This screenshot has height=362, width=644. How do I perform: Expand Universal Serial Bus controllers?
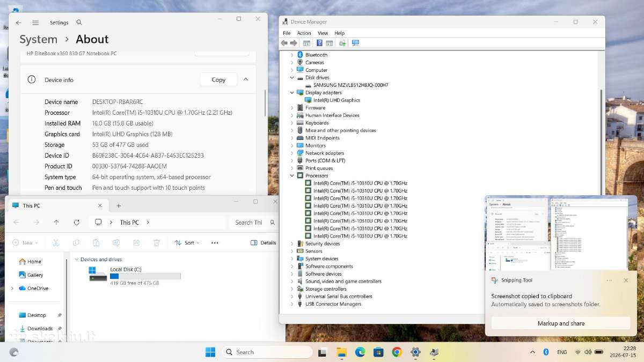click(x=292, y=296)
